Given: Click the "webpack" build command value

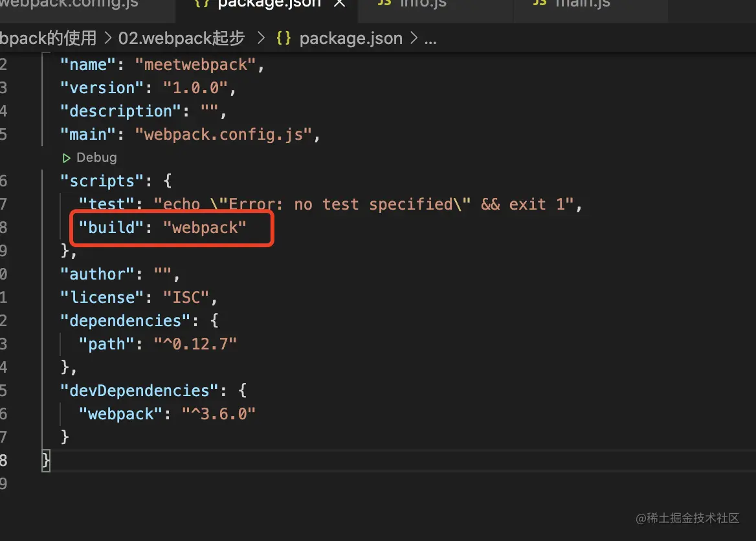Looking at the screenshot, I should click(x=205, y=228).
